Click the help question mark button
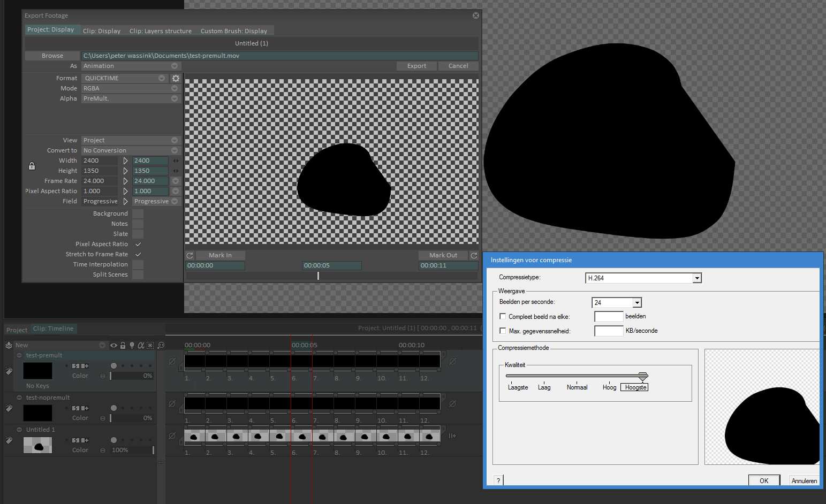The width and height of the screenshot is (826, 504). coord(498,480)
